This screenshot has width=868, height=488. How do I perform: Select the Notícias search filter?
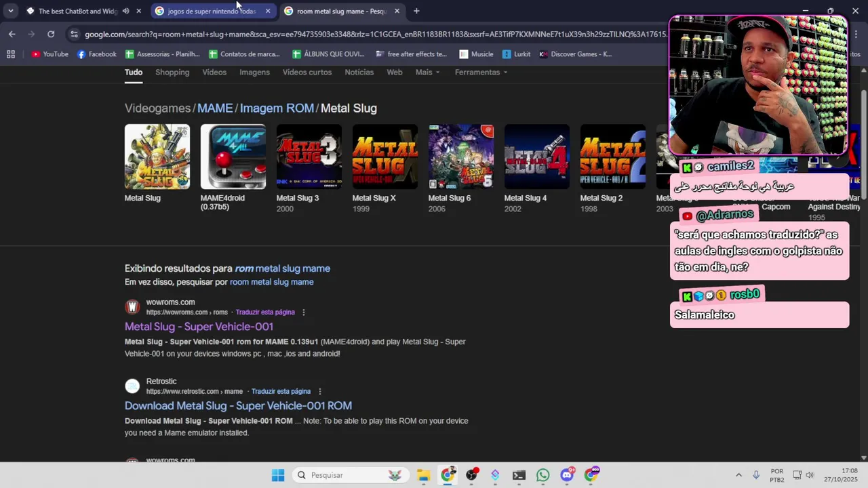[359, 72]
